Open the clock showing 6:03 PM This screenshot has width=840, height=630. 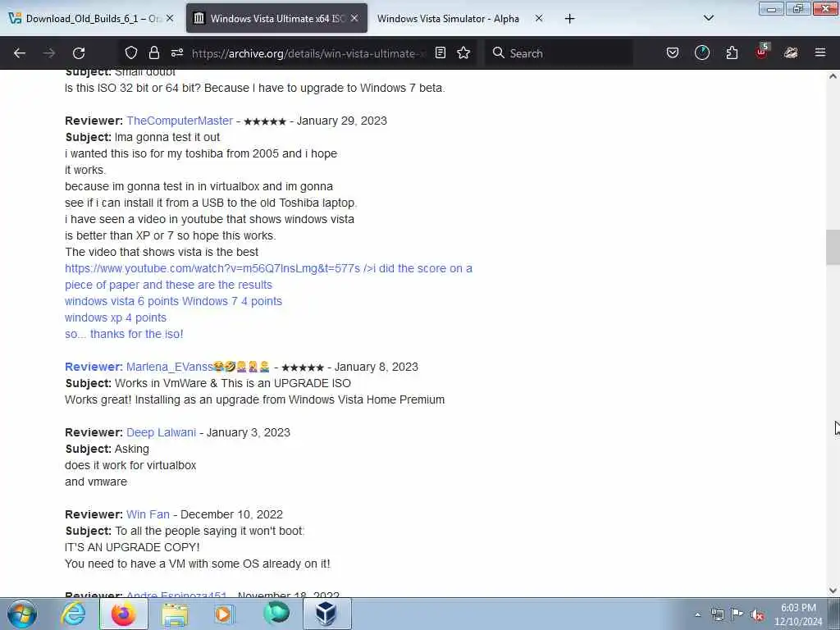click(x=798, y=614)
